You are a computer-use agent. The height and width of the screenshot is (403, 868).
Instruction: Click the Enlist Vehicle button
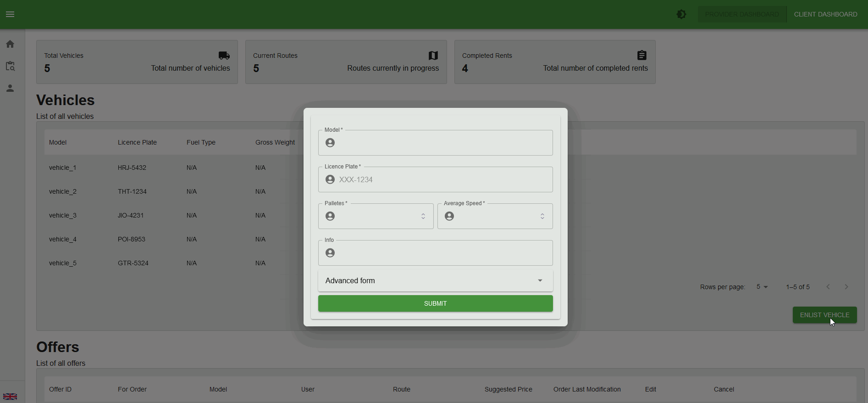pyautogui.click(x=824, y=315)
